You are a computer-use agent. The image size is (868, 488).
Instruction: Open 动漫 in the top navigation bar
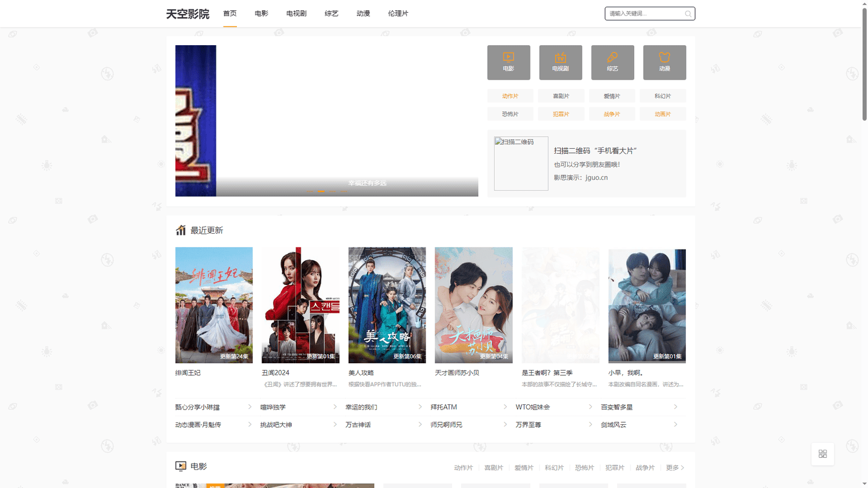tap(363, 13)
